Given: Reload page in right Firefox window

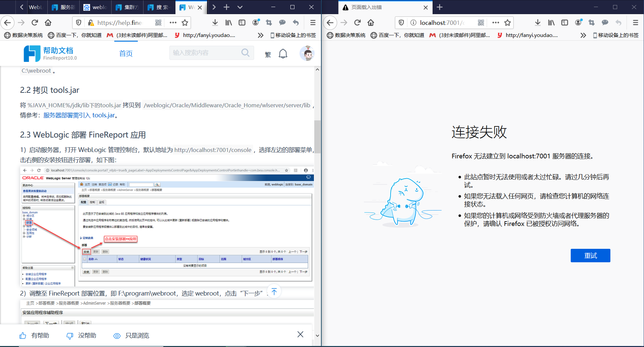Looking at the screenshot, I should pyautogui.click(x=357, y=23).
